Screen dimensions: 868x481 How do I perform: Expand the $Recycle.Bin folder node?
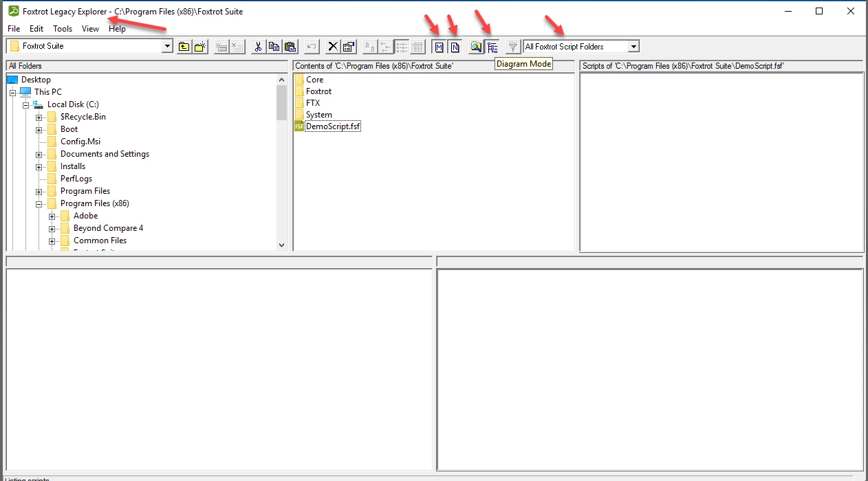tap(39, 117)
